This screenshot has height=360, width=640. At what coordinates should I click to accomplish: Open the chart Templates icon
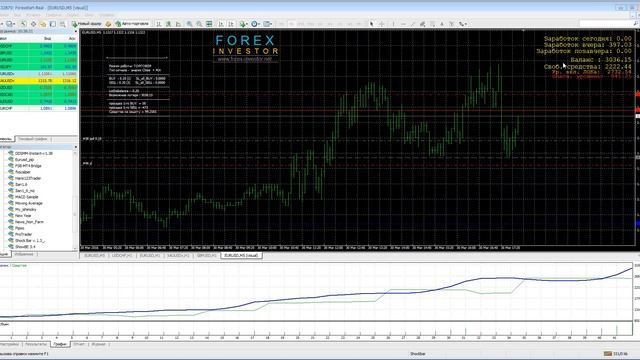pos(267,24)
